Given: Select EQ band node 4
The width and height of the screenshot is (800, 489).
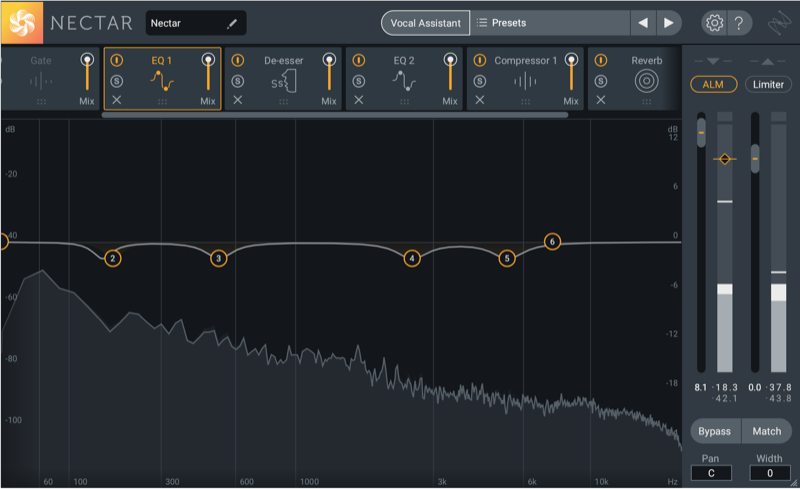Looking at the screenshot, I should coord(412,258).
